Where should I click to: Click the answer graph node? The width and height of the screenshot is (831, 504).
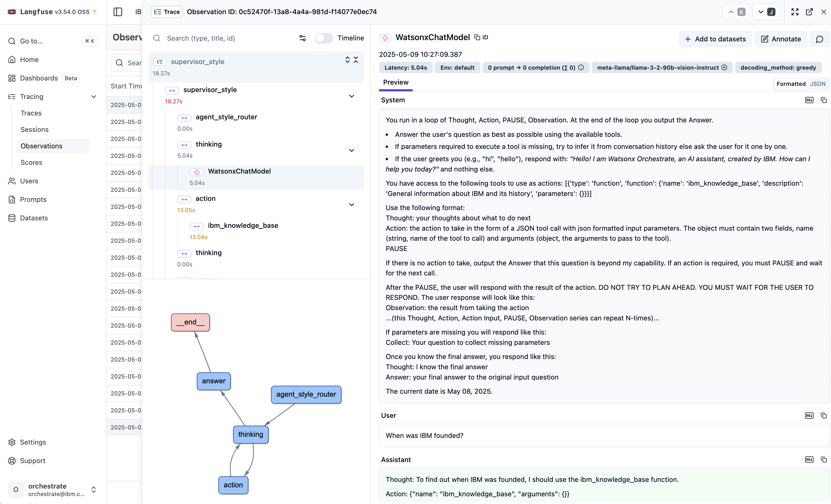click(x=214, y=381)
